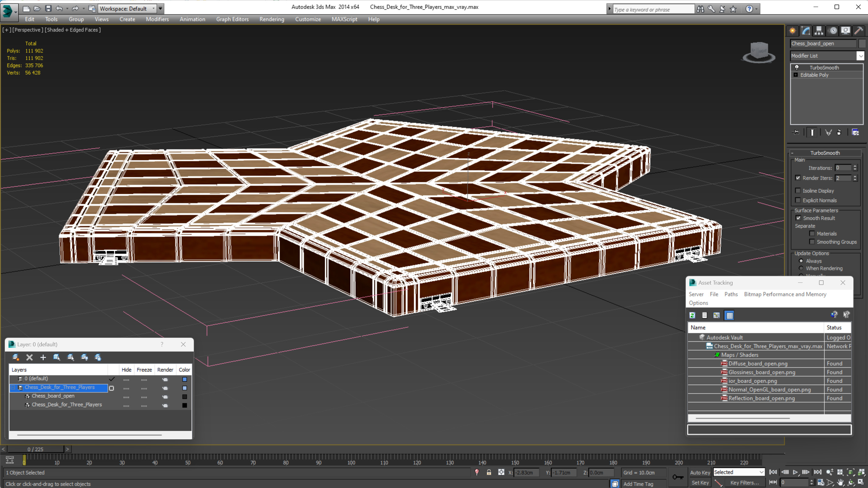Image resolution: width=868 pixels, height=488 pixels.
Task: Click Refresh icon in Asset Tracking toolbar
Action: coord(692,315)
